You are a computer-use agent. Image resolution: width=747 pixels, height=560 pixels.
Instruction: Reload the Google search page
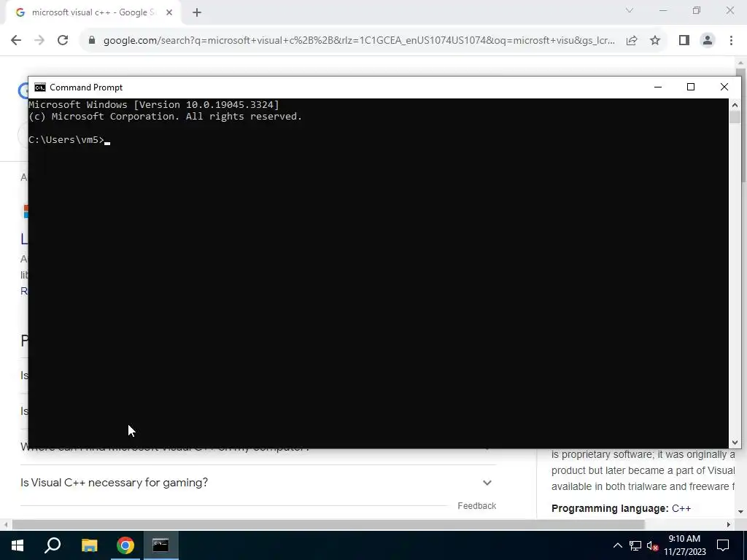coord(63,40)
